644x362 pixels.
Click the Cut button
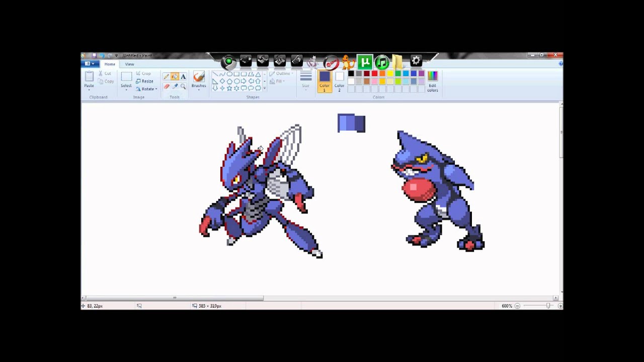tap(105, 73)
